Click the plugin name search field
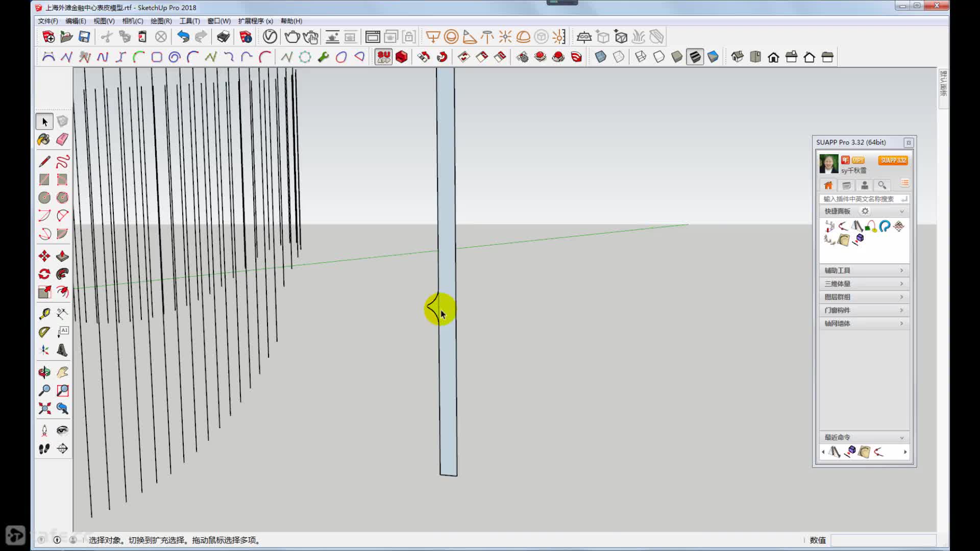 pos(864,199)
